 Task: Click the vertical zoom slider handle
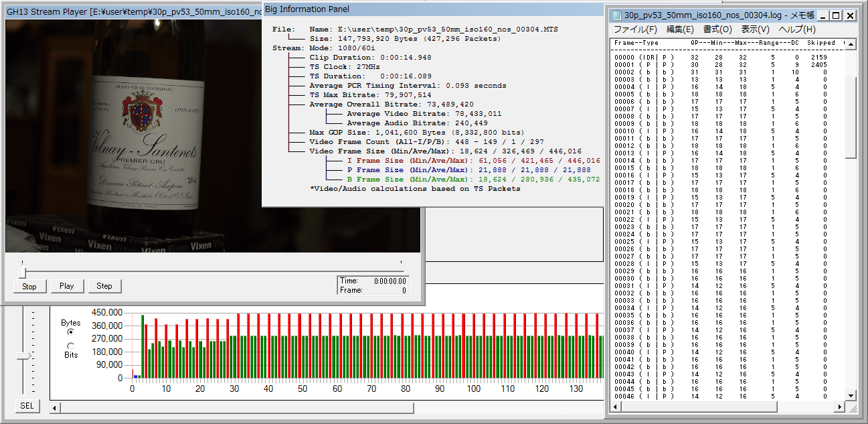pos(24,356)
